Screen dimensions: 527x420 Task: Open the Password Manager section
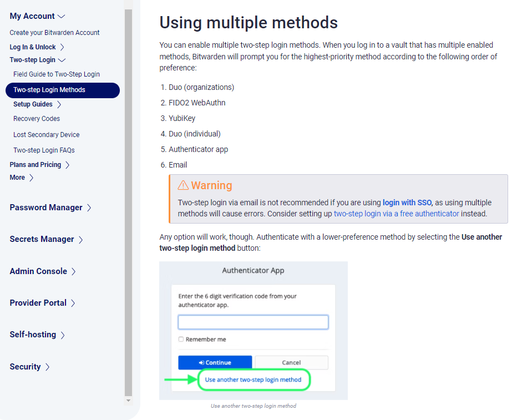click(x=46, y=208)
